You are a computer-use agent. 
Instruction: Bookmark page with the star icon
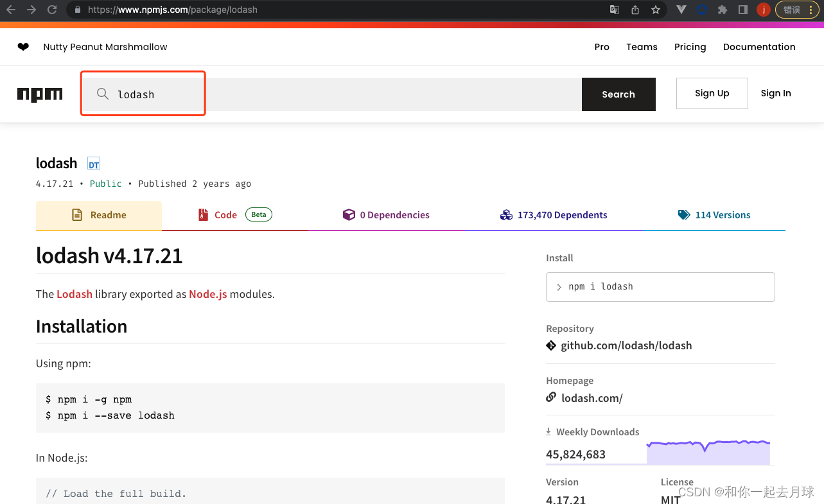point(656,10)
